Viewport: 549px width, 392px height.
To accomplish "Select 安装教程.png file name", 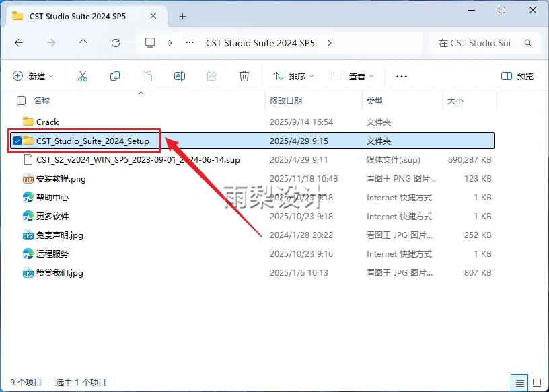I will click(61, 179).
